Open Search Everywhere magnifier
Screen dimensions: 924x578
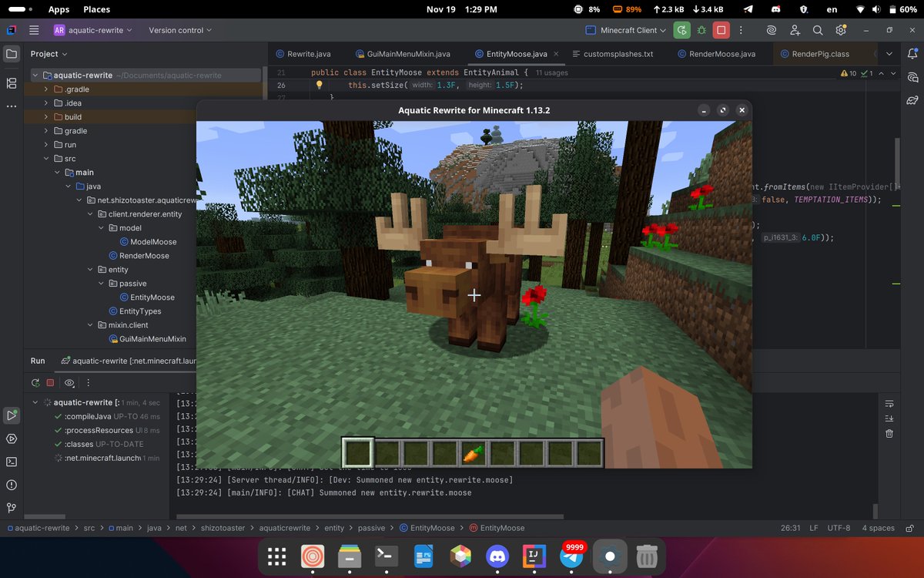click(818, 30)
